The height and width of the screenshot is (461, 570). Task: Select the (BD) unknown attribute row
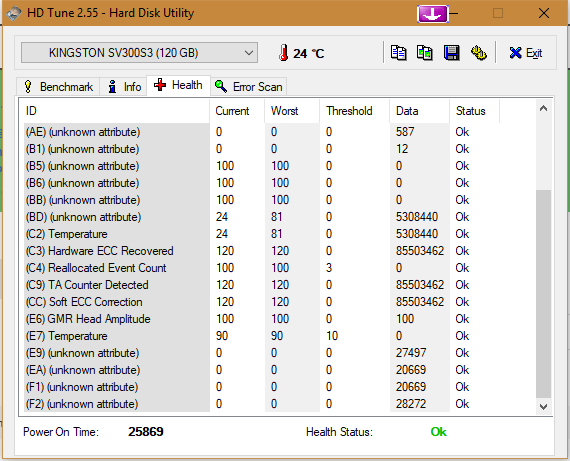tap(262, 217)
